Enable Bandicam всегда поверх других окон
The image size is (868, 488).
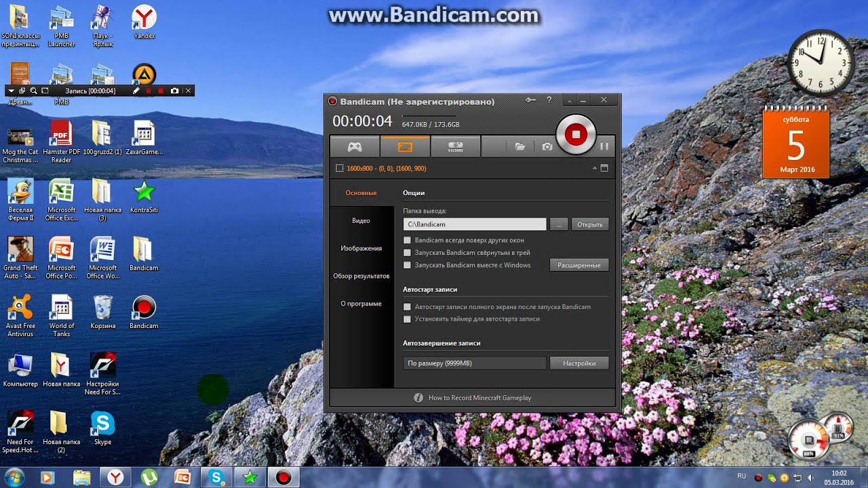coord(408,240)
